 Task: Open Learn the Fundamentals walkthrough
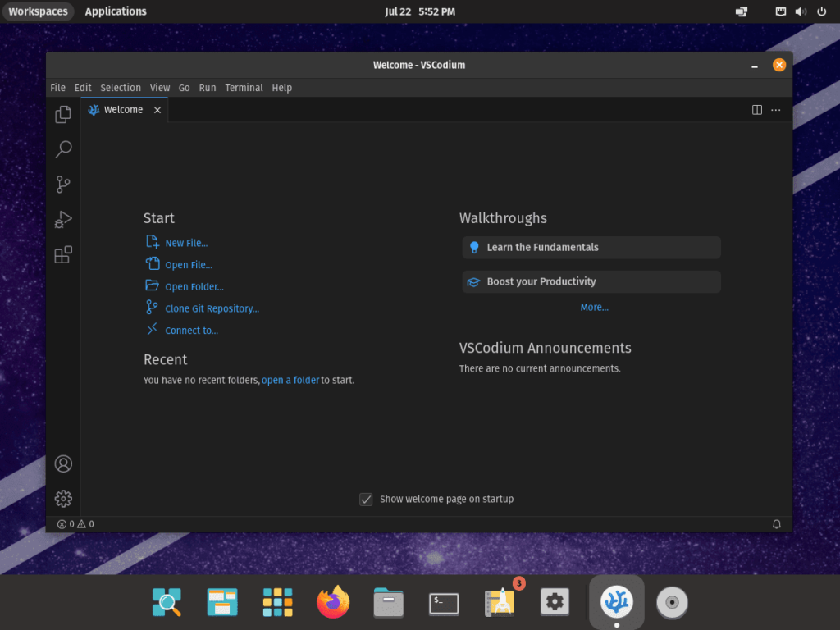click(x=591, y=248)
